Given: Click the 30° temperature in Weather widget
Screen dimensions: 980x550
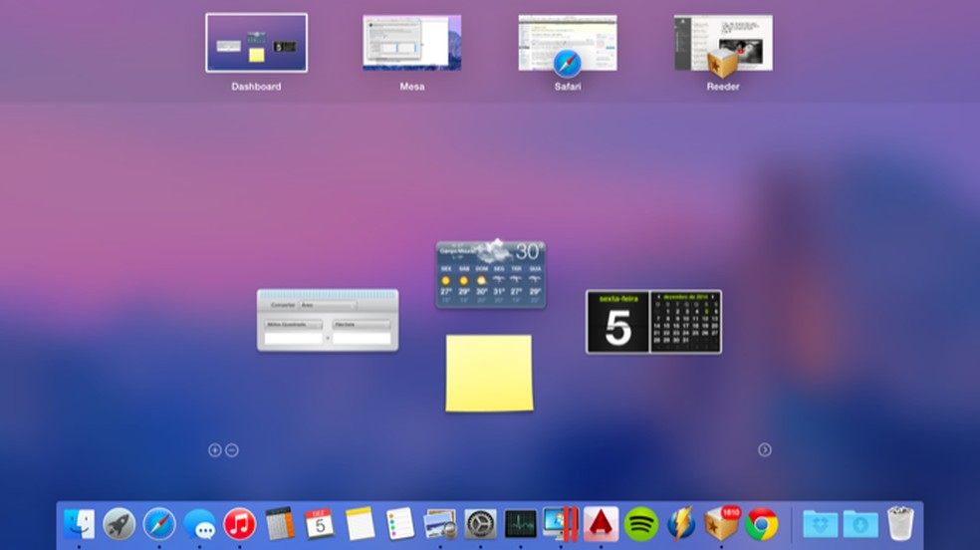Looking at the screenshot, I should [528, 252].
